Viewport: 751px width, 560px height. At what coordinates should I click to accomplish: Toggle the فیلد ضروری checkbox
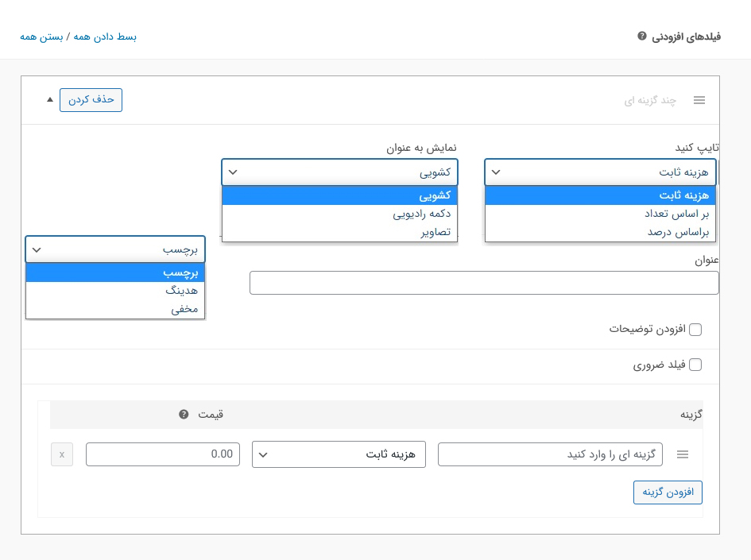coord(695,365)
